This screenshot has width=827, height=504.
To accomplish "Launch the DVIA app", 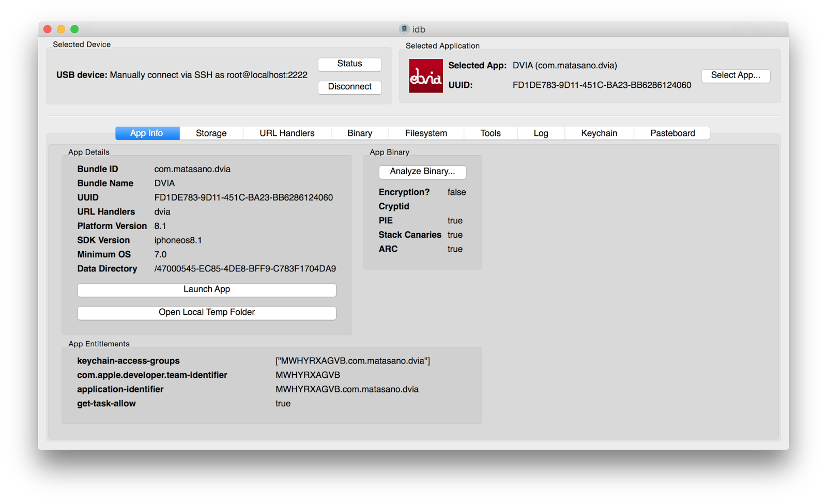I will [206, 290].
